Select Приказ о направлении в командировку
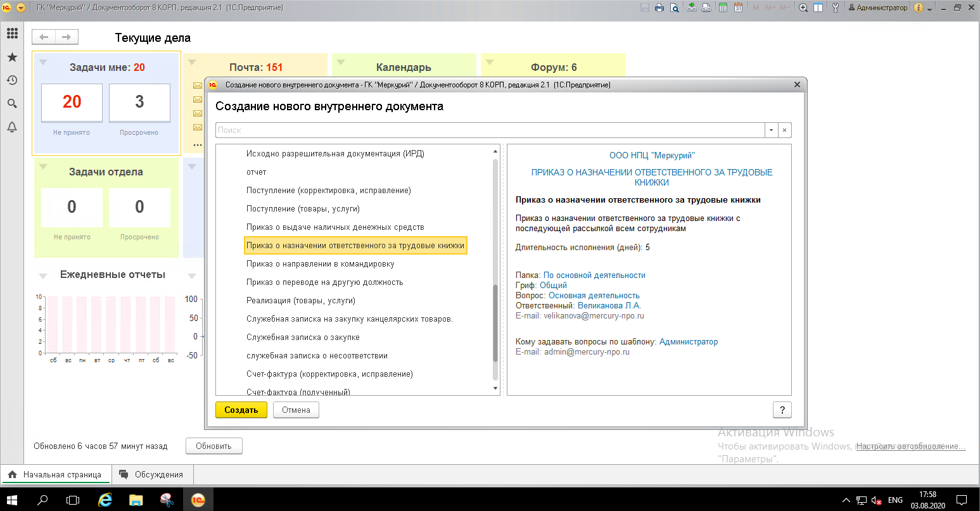The image size is (980, 511). 321,264
